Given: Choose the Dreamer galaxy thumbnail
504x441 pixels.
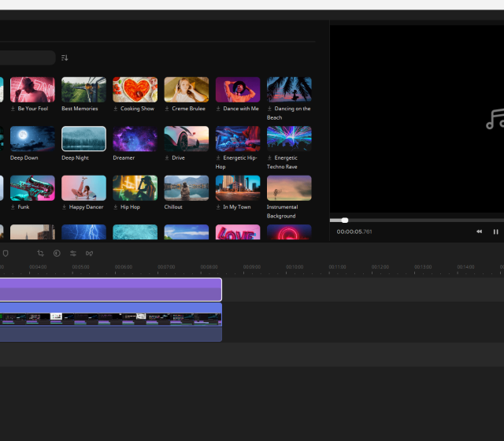Looking at the screenshot, I should click(x=135, y=139).
